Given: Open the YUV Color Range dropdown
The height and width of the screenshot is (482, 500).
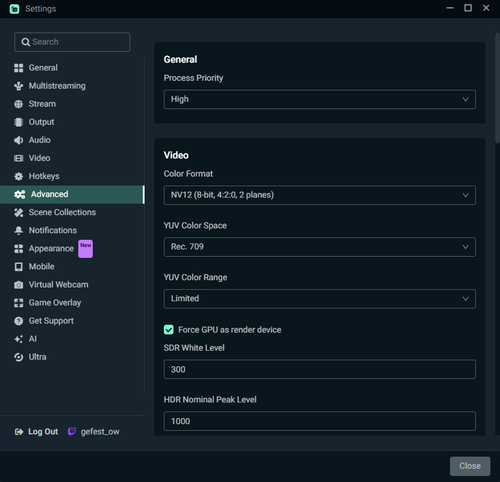Looking at the screenshot, I should [320, 299].
